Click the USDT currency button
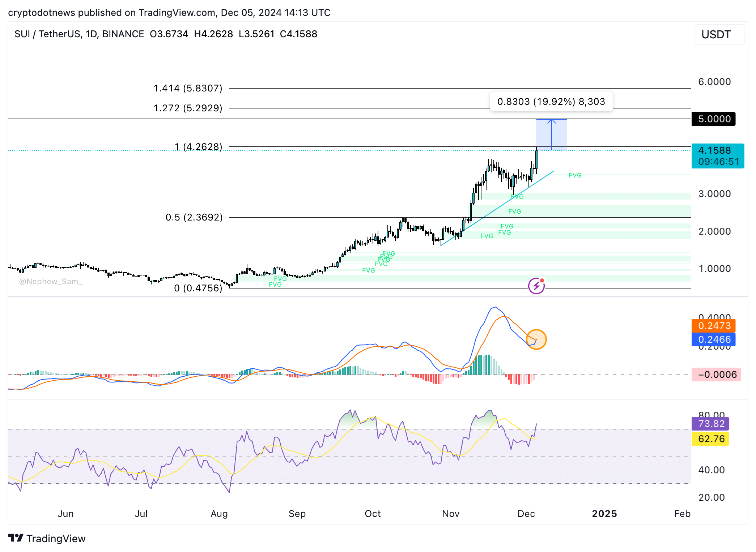Viewport: 756px width, 552px height. (719, 35)
